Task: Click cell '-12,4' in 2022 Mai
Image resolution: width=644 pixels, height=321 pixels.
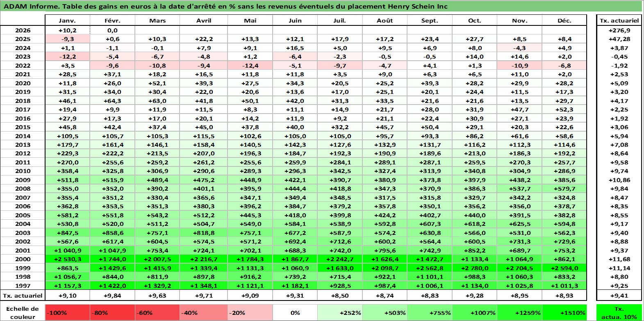Action: pos(250,66)
